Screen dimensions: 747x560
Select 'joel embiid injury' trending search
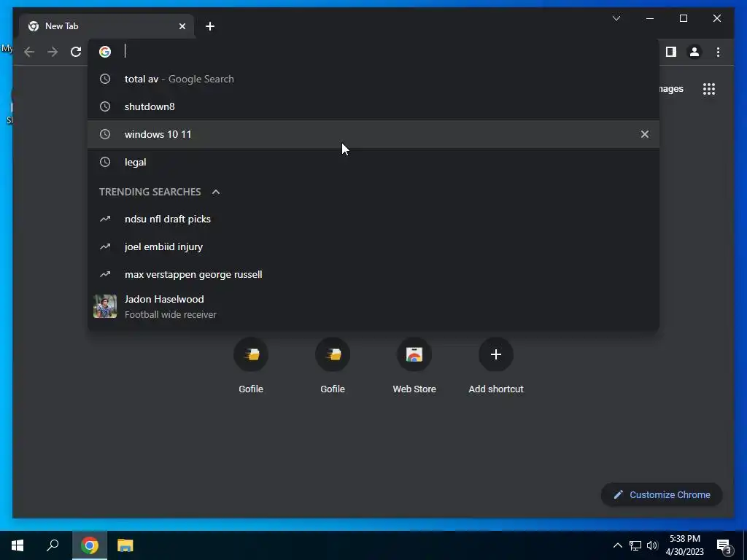pos(373,246)
